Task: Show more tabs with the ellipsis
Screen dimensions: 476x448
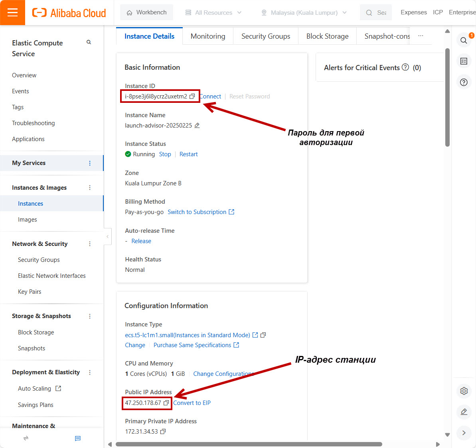Action: (x=421, y=36)
